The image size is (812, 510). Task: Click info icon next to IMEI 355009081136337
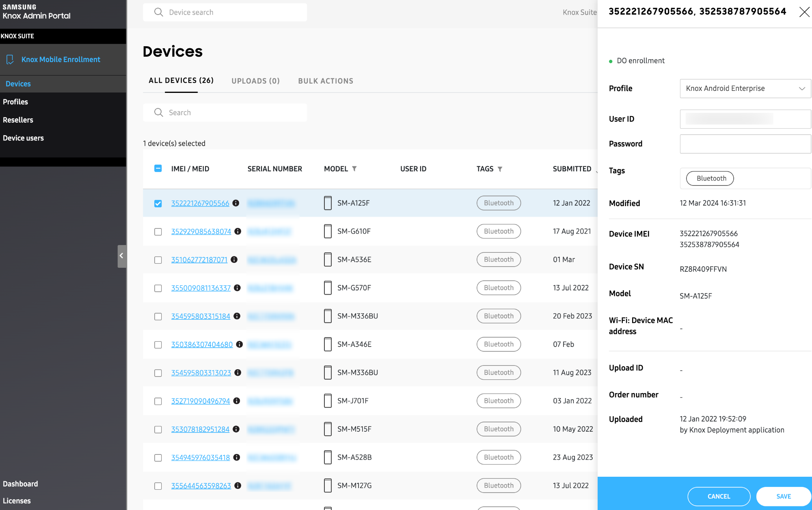point(238,288)
